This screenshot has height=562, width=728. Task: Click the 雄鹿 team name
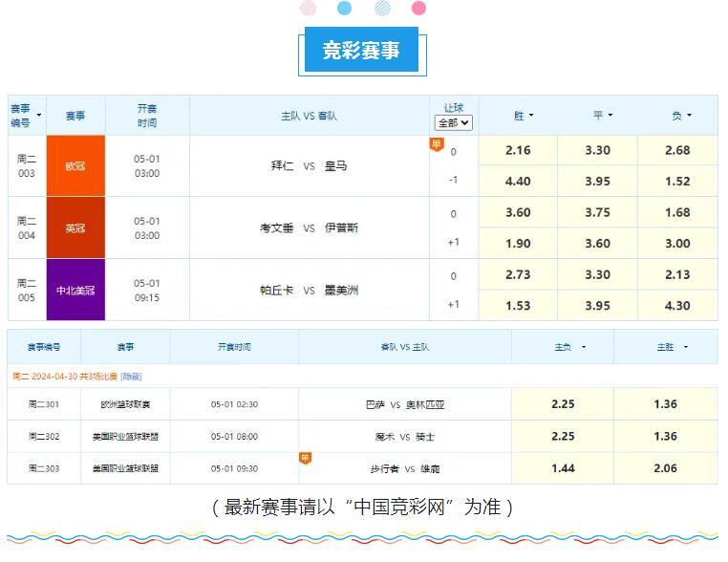[430, 468]
